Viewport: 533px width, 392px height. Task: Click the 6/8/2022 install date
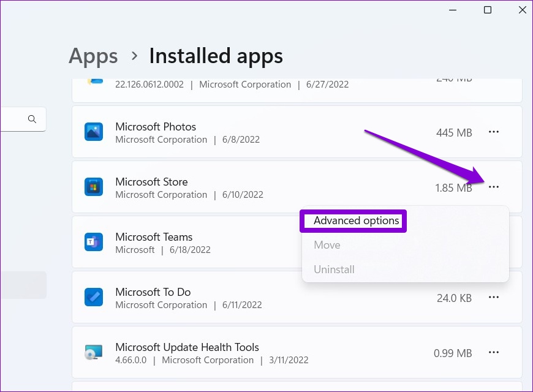(x=241, y=140)
